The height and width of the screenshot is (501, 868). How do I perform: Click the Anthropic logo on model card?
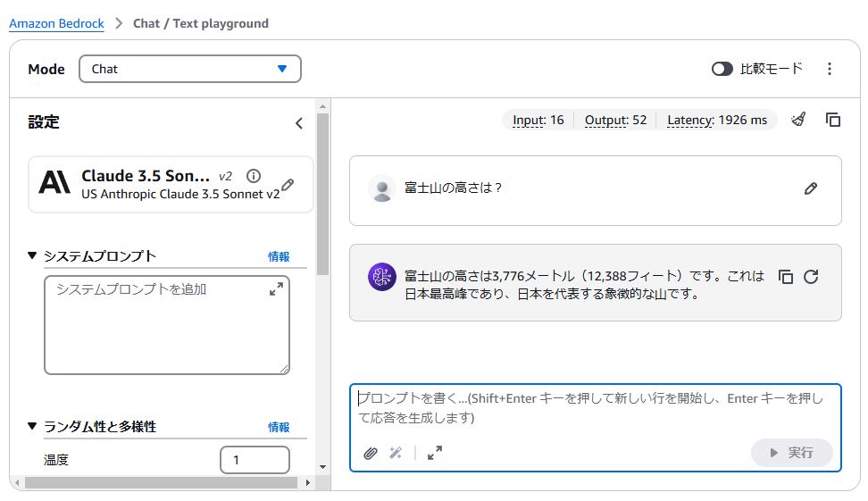[54, 182]
